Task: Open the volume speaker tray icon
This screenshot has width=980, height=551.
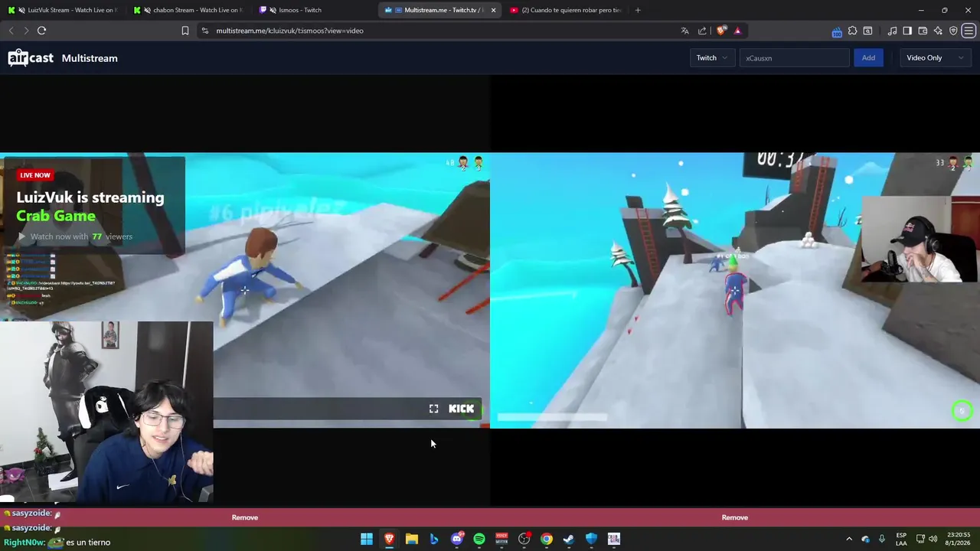Action: (933, 539)
